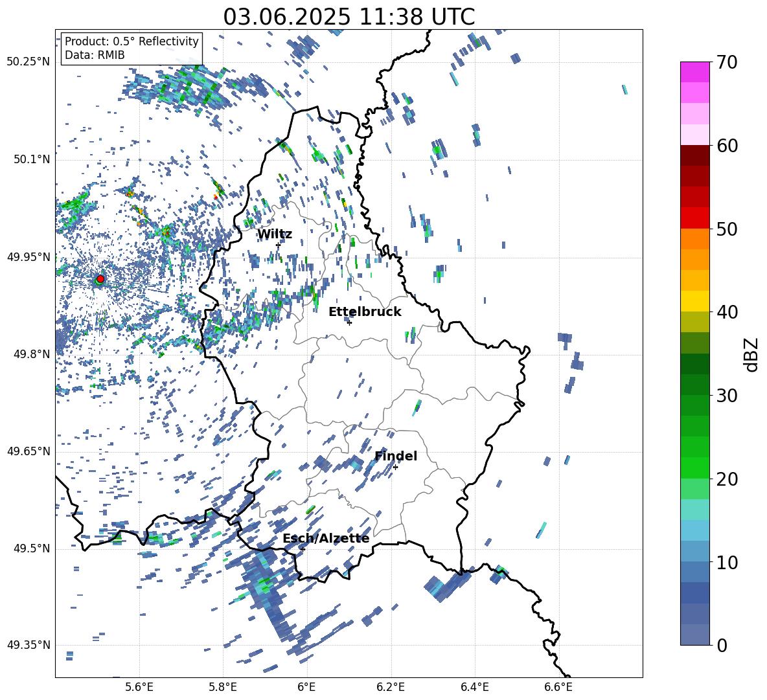Viewport: 767px width, 700px height.
Task: Click the cyan swatch between 10 and 20 dBZ
Action: click(694, 510)
